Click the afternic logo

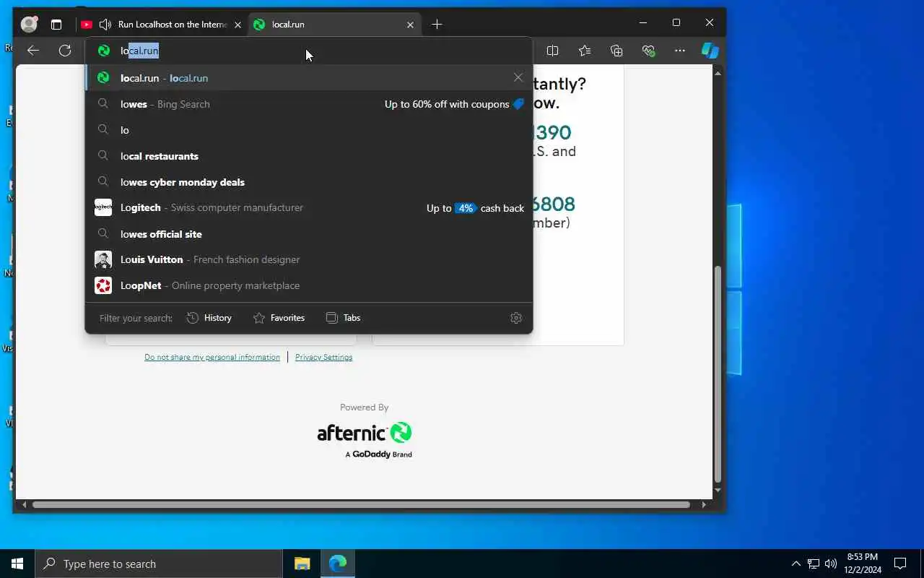(x=365, y=433)
